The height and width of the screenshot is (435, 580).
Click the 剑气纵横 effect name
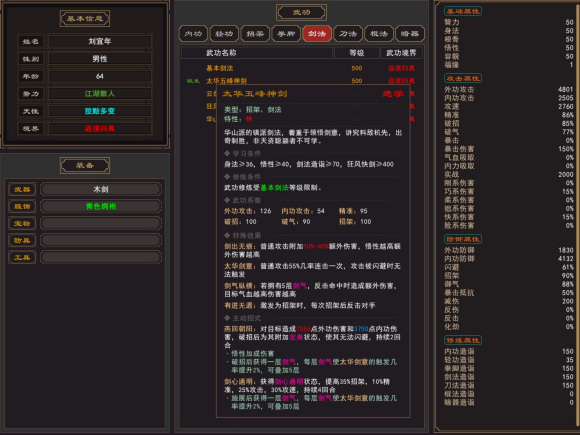[x=238, y=286]
